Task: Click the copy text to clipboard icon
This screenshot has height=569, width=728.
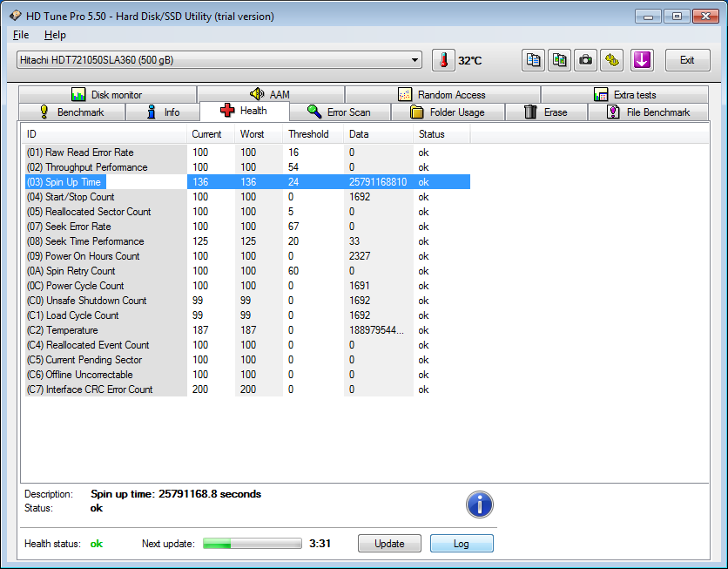Action: point(534,60)
